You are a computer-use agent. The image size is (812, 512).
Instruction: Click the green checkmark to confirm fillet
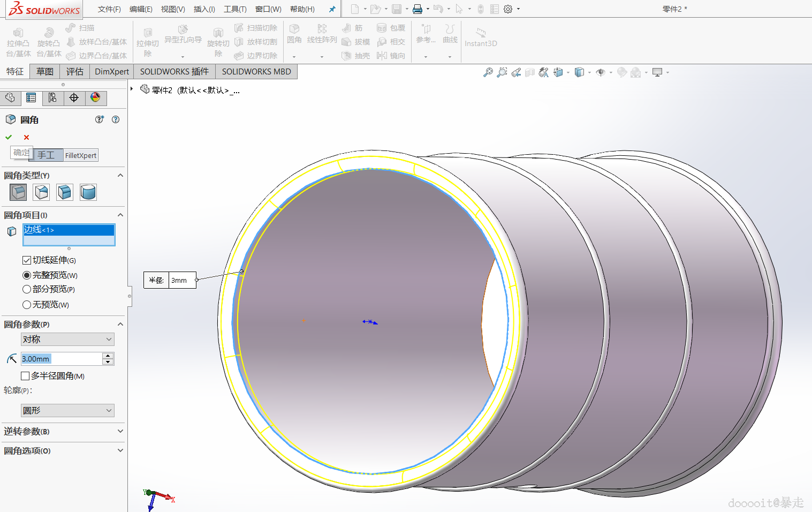point(9,137)
